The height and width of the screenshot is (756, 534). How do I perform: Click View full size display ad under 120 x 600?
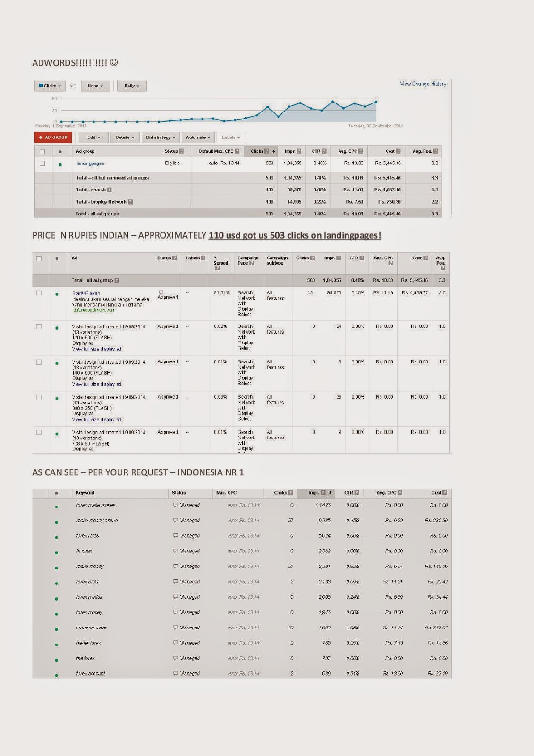pyautogui.click(x=97, y=349)
